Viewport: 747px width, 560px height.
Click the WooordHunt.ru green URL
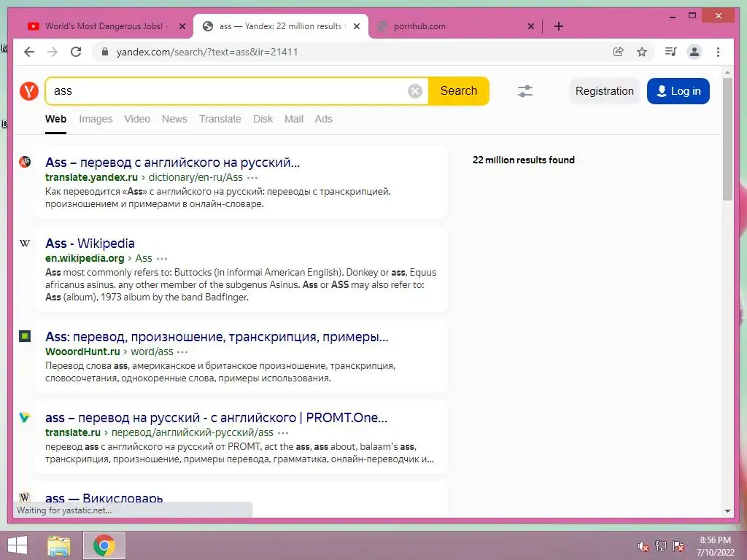coord(82,352)
